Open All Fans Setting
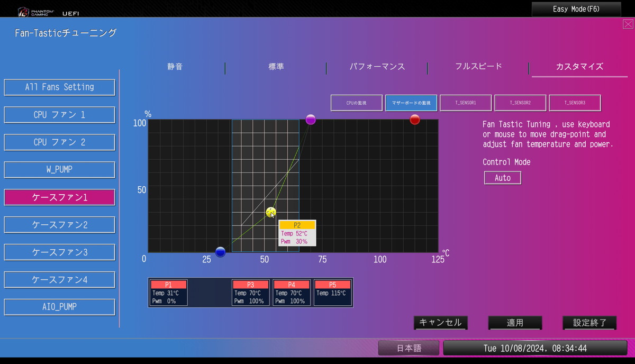 coord(60,87)
